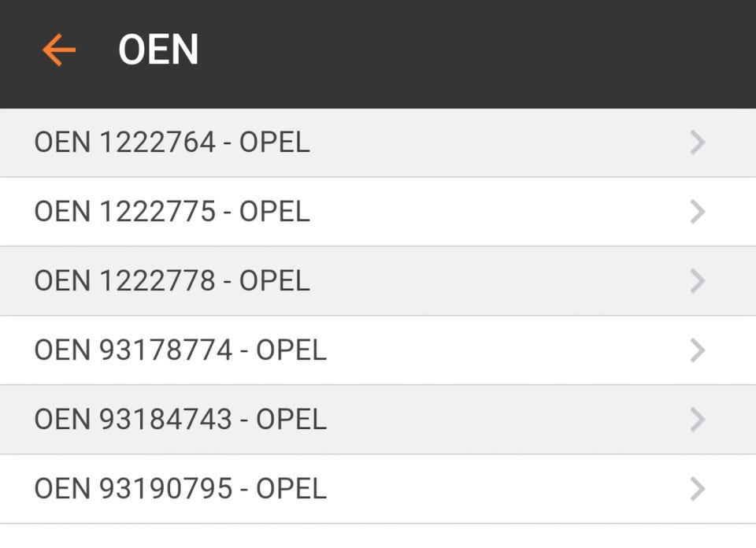Tap the chevron on the OEN 93178774 row

[697, 350]
